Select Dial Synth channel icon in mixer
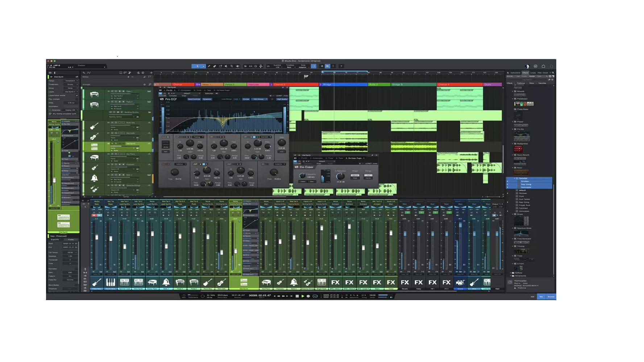This screenshot has height=362, width=644. (x=244, y=282)
